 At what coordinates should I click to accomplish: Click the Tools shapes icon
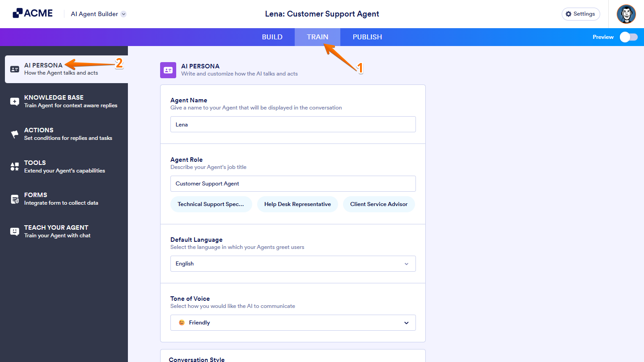[15, 167]
